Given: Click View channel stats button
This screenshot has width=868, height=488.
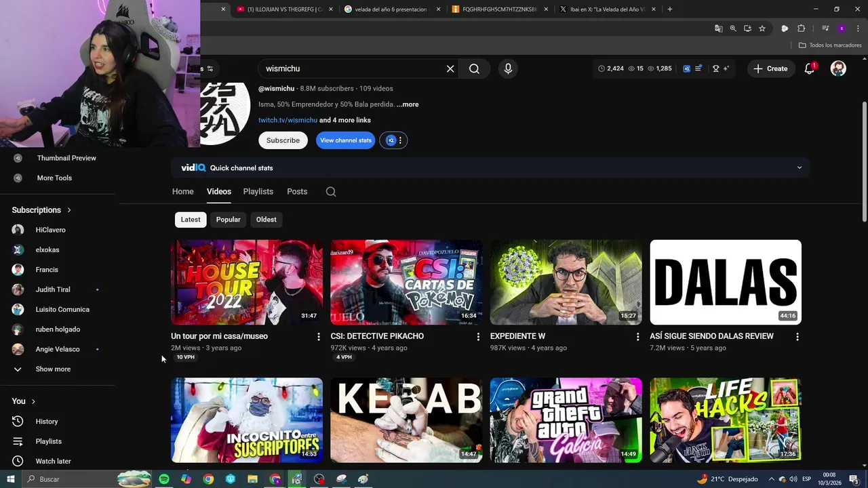Looking at the screenshot, I should tap(346, 140).
